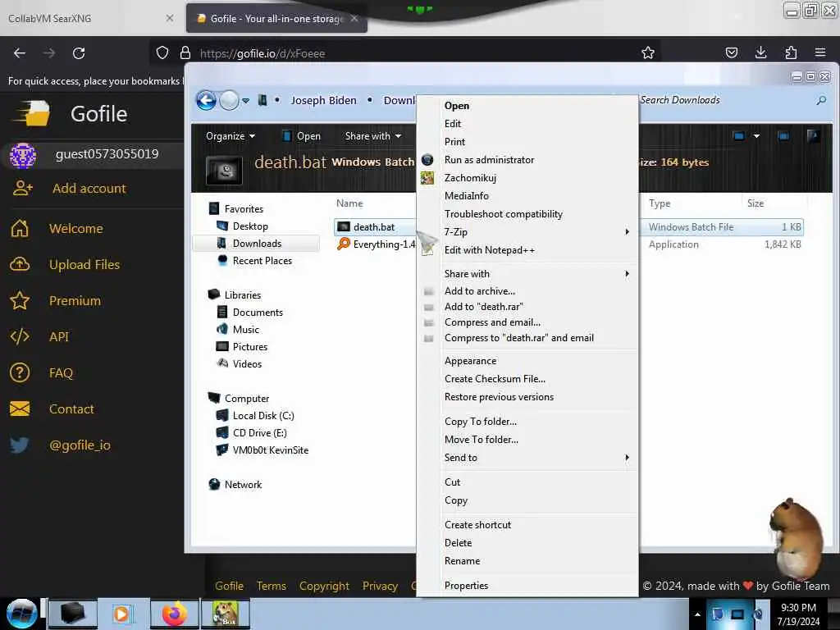This screenshot has width=840, height=630.
Task: Click Explorer's preview pane toggle icon
Action: point(783,136)
